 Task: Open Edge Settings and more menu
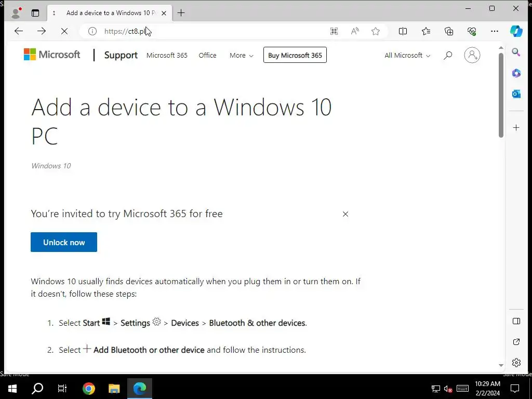click(495, 31)
